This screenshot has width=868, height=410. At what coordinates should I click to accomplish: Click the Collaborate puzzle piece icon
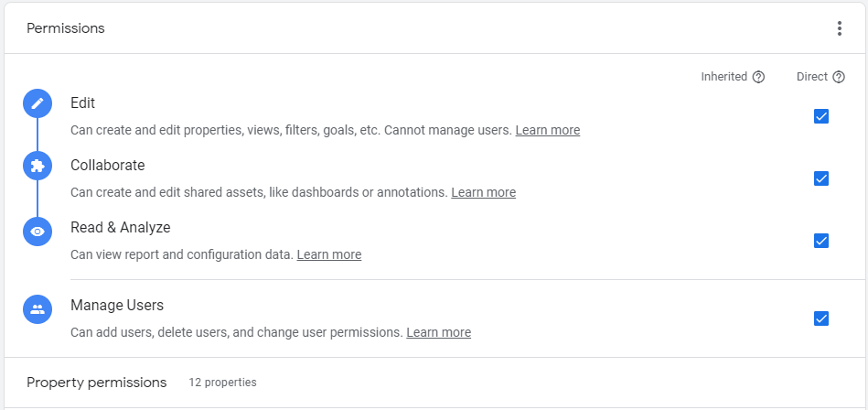38,166
